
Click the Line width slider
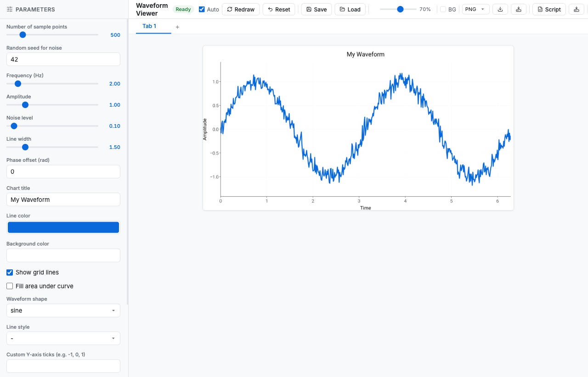point(52,147)
